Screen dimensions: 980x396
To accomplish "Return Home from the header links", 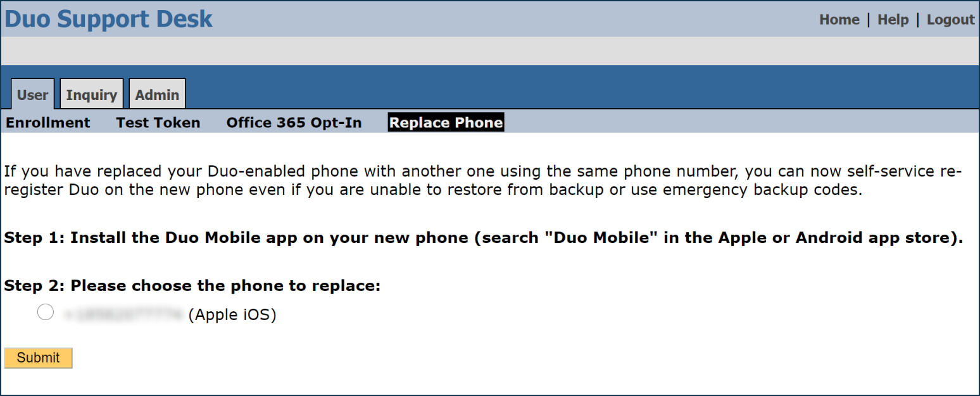I will (x=839, y=19).
